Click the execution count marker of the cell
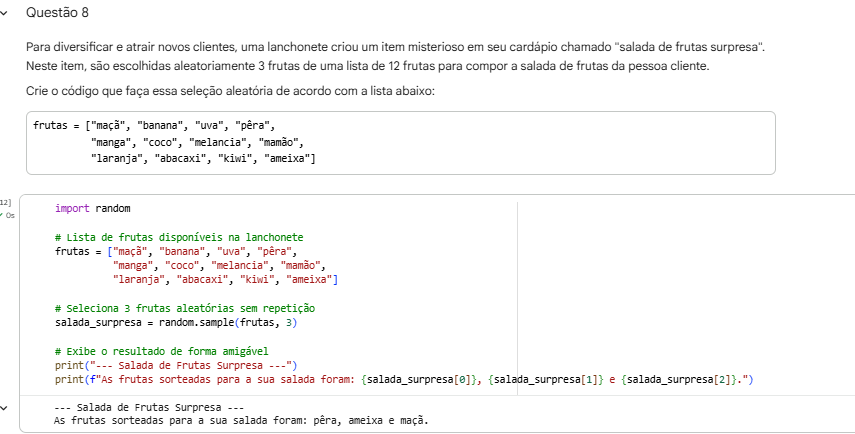855x434 pixels. point(5,203)
